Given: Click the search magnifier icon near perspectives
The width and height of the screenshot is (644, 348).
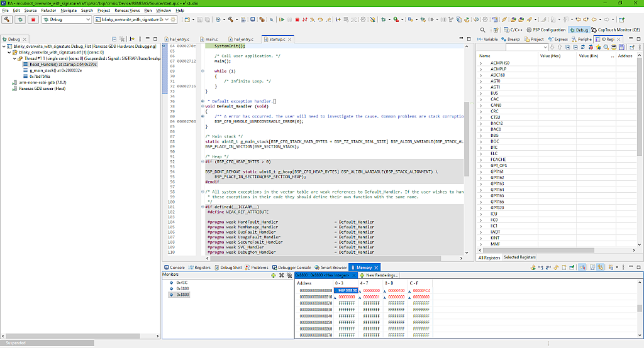Looking at the screenshot, I should [483, 30].
